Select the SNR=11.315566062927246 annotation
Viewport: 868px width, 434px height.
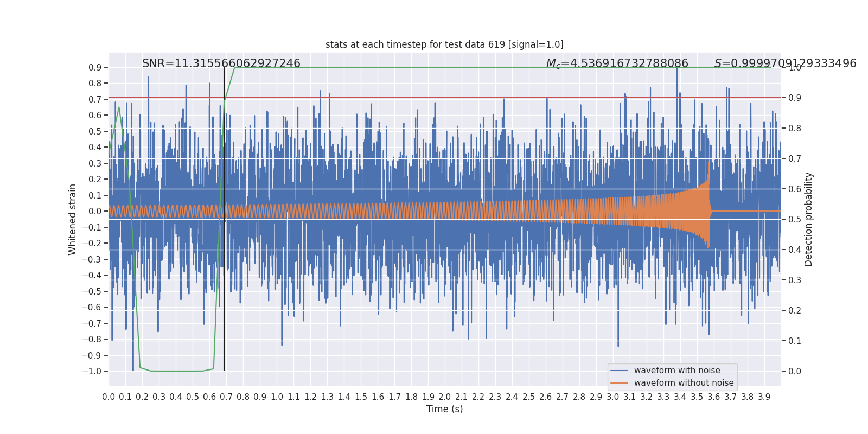[221, 63]
